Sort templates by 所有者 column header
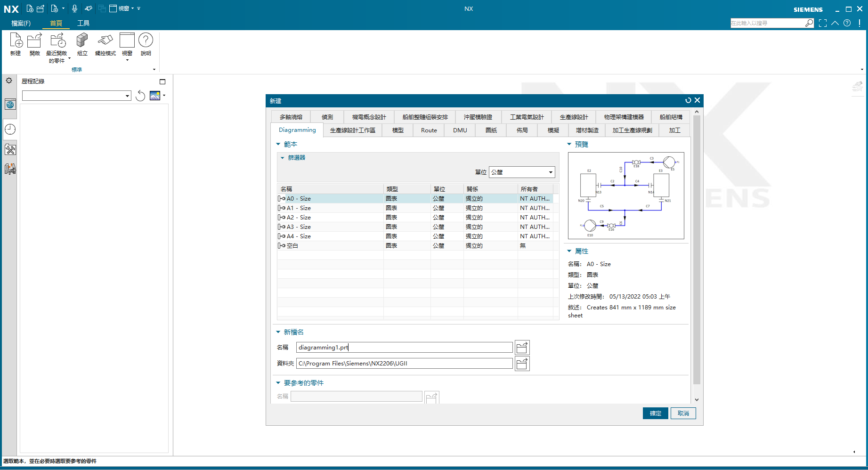The image size is (868, 470). 535,189
